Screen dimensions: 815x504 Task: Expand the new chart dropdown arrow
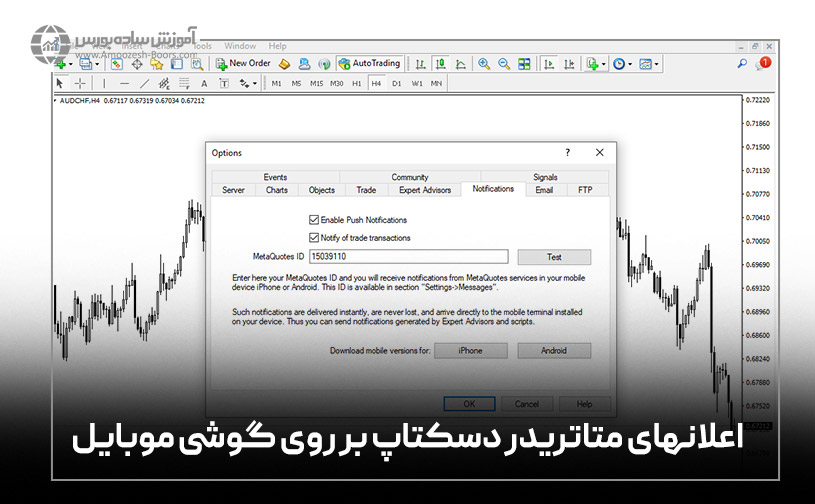pos(70,64)
